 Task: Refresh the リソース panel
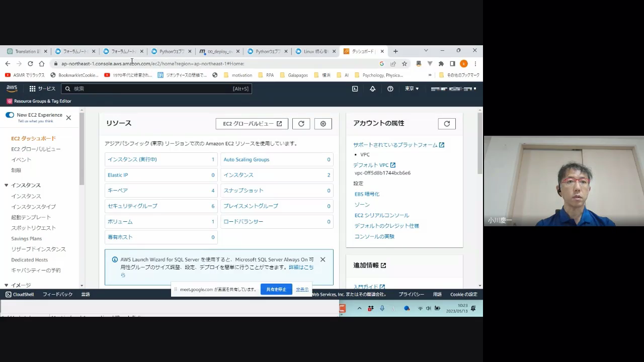pyautogui.click(x=301, y=124)
